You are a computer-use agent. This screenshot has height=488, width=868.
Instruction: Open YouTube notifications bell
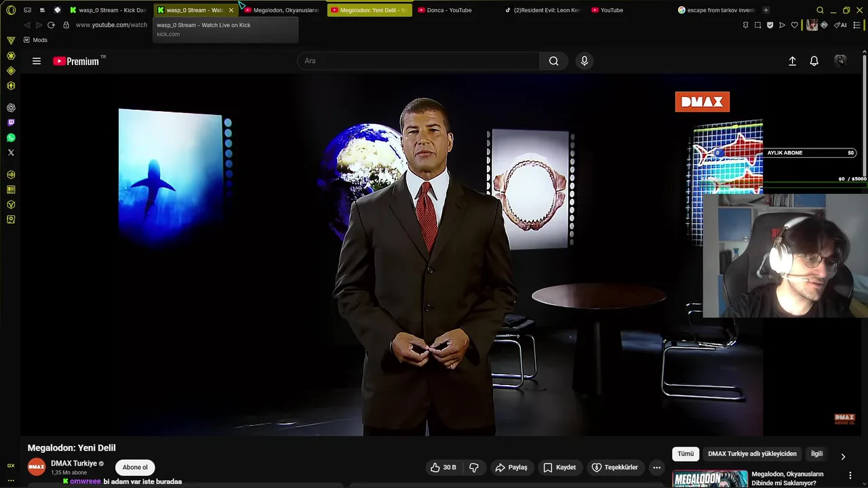(814, 61)
